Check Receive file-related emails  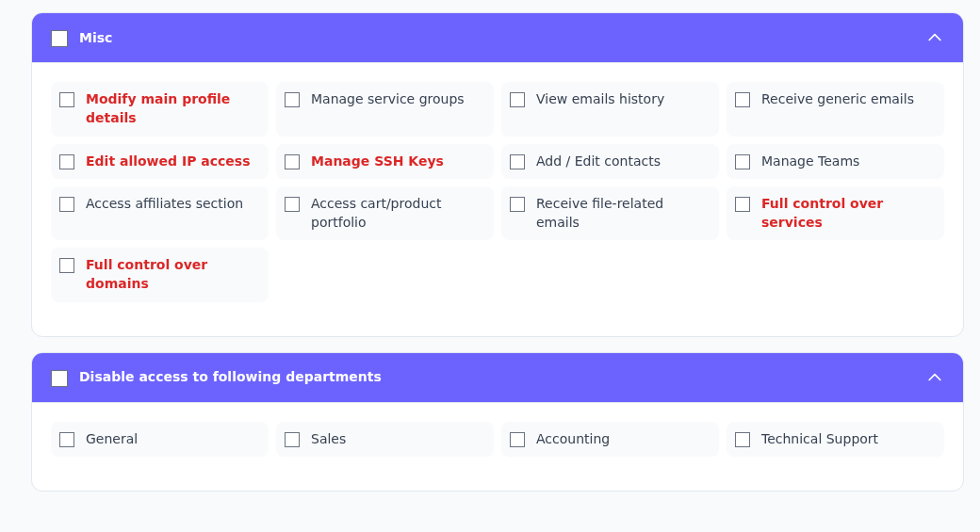[517, 204]
